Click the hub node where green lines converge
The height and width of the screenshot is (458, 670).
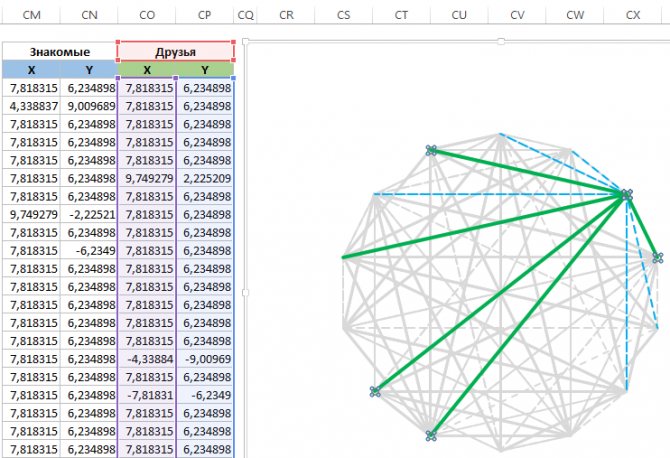tap(627, 195)
